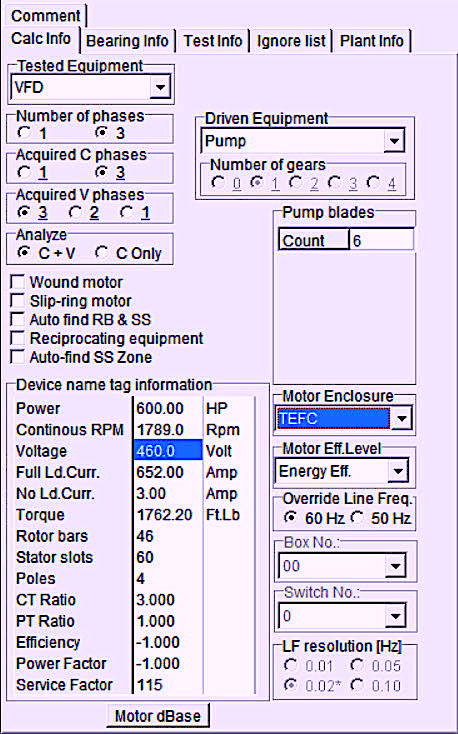
Task: Choose 0 for Number of gears
Action: click(x=218, y=182)
